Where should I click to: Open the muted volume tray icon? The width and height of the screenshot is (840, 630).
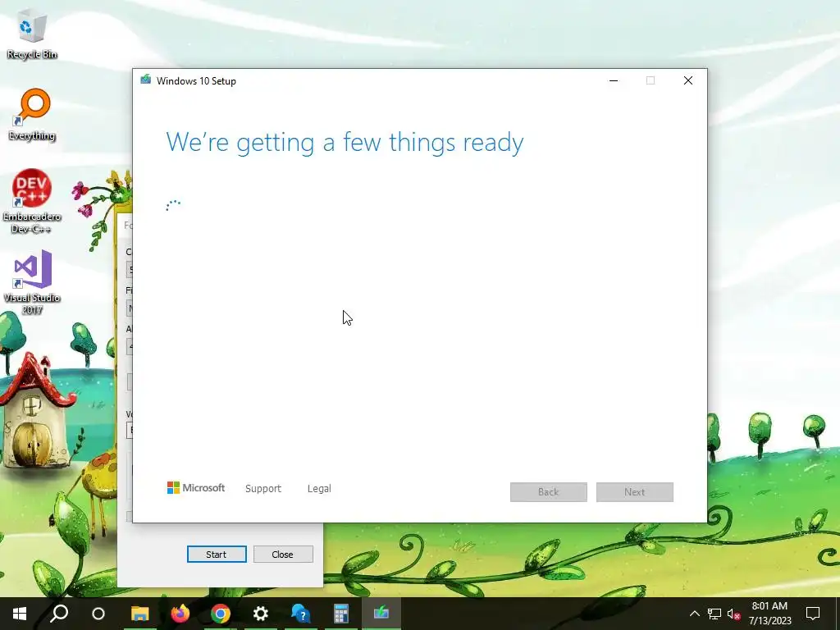click(734, 614)
